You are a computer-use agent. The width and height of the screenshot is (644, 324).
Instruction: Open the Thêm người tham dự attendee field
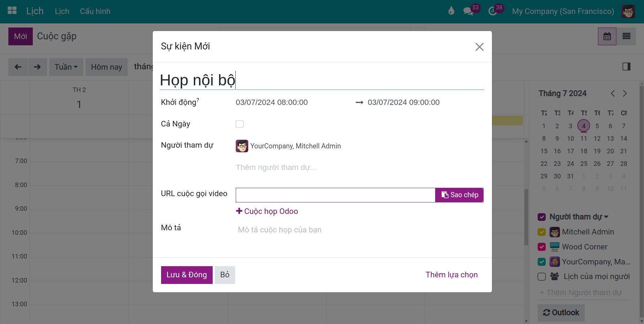(x=359, y=168)
